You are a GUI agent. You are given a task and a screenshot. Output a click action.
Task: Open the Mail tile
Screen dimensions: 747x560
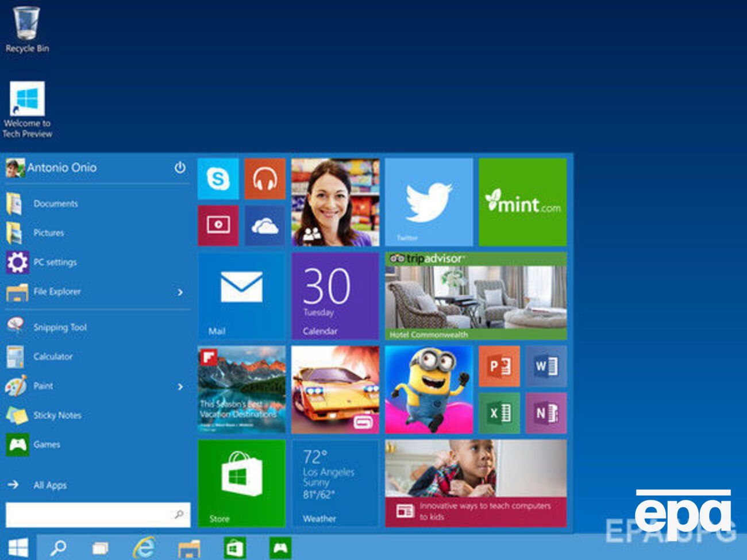click(x=241, y=296)
